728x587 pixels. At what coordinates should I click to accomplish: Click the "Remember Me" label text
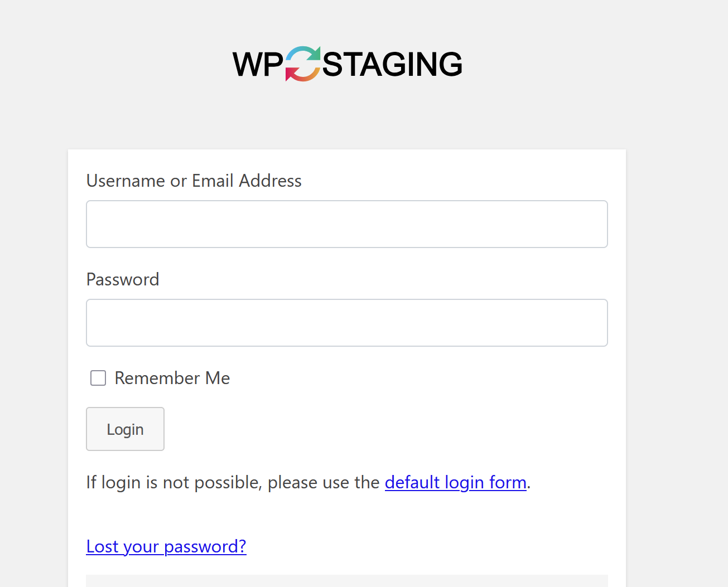coord(172,378)
